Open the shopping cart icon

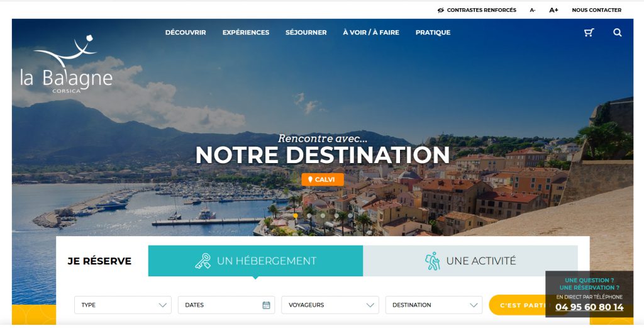coord(589,33)
